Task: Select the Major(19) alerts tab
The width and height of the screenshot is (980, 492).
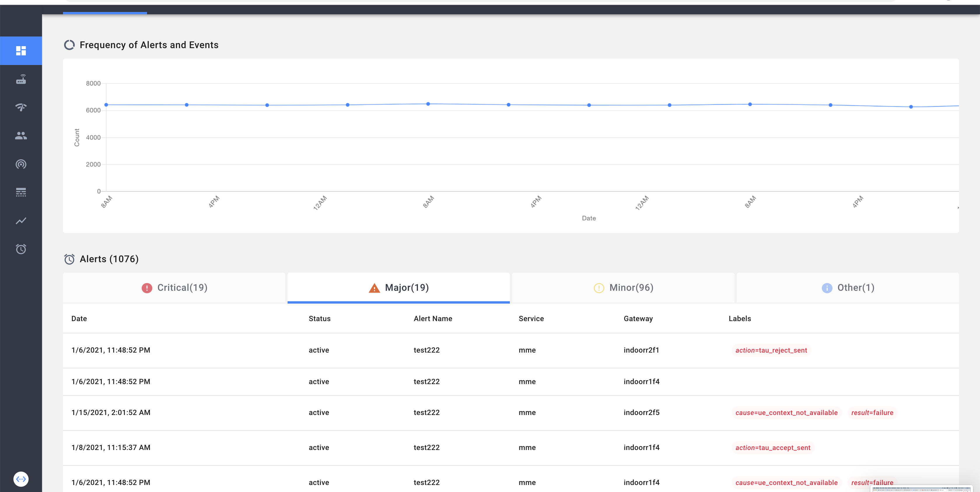Action: [x=398, y=288]
